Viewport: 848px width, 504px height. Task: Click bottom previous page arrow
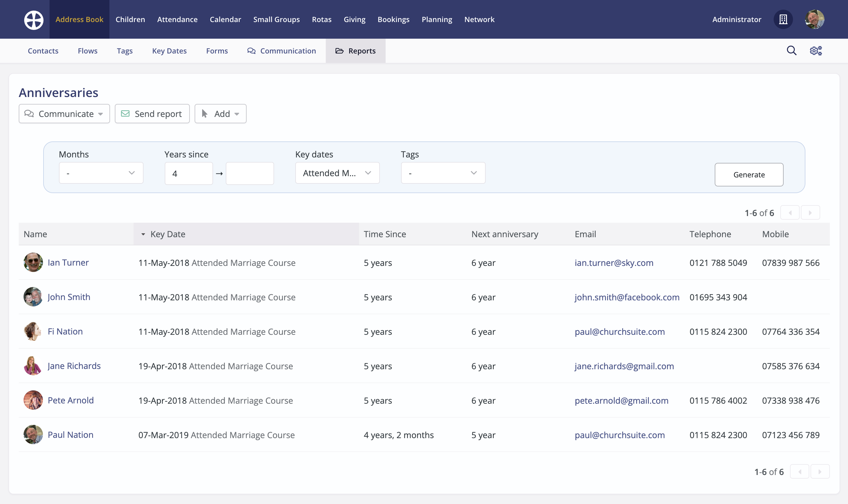pyautogui.click(x=800, y=472)
